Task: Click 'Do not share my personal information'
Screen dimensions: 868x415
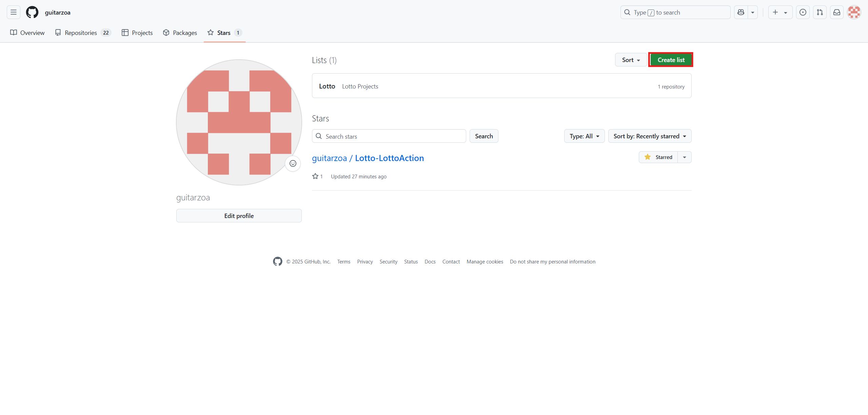Action: pos(553,262)
